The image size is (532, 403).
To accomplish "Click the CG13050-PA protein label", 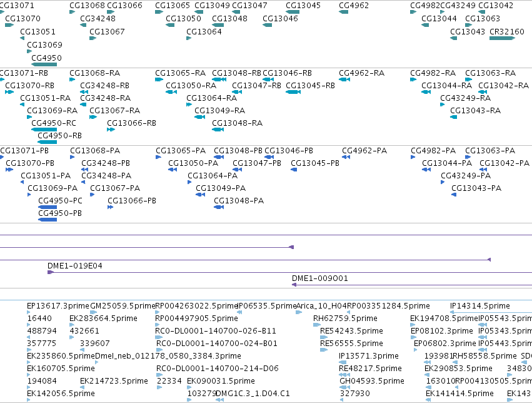I will coord(193,163).
